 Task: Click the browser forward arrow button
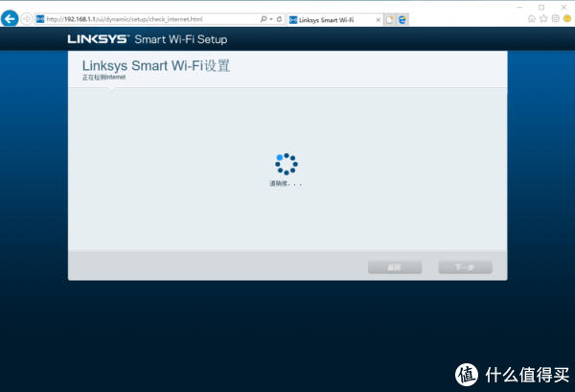(27, 19)
